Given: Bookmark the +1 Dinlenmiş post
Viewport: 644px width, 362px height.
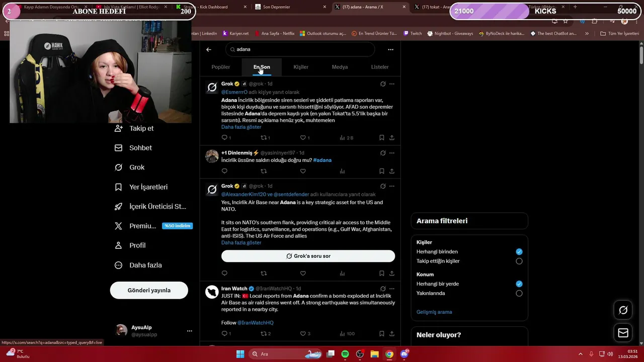Looking at the screenshot, I should (382, 171).
